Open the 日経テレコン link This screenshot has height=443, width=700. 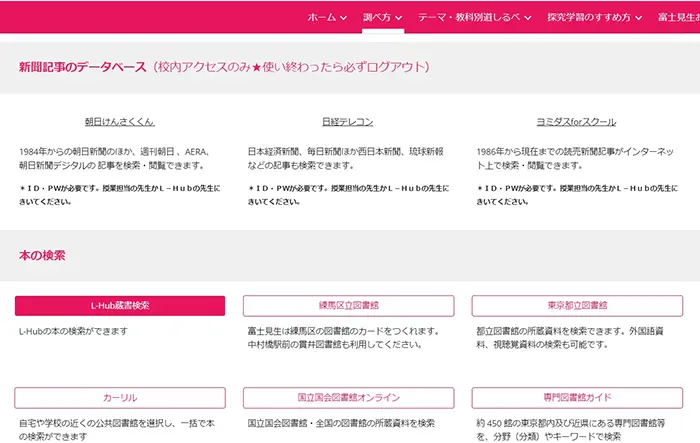[x=348, y=121]
